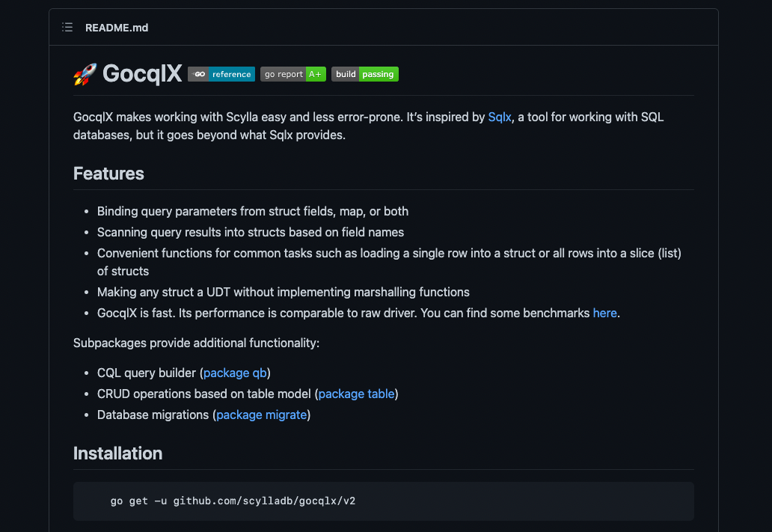772x532 pixels.
Task: Open the package table link
Action: 357,394
